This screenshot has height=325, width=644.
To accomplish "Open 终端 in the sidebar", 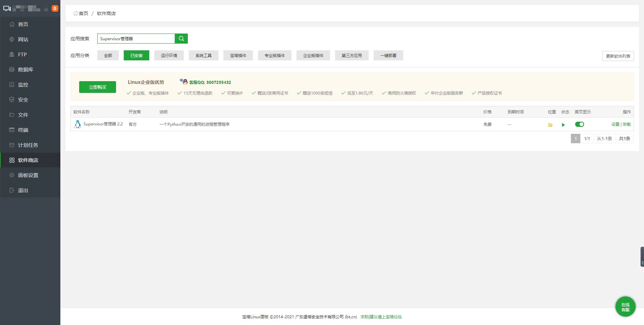I will (x=30, y=130).
